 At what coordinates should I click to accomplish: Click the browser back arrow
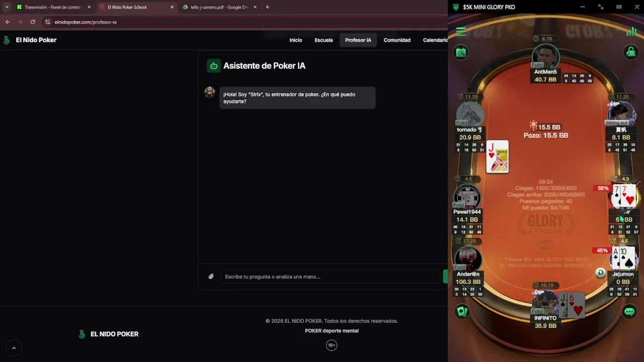pos(8,22)
